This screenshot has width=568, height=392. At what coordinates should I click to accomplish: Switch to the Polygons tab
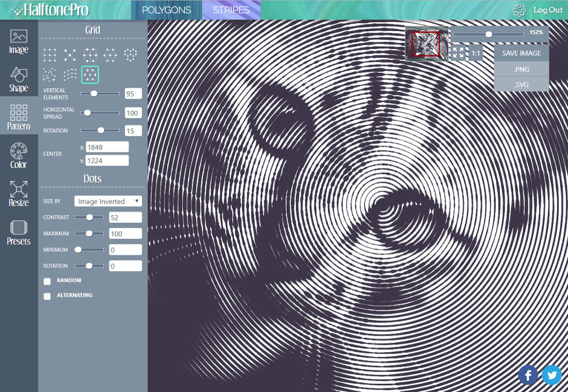(166, 10)
